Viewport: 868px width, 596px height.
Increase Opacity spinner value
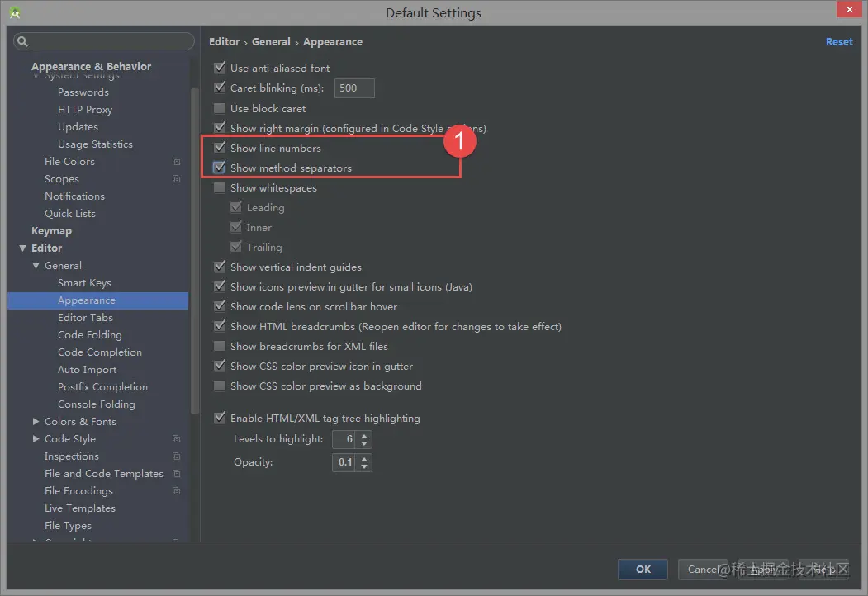tap(364, 459)
